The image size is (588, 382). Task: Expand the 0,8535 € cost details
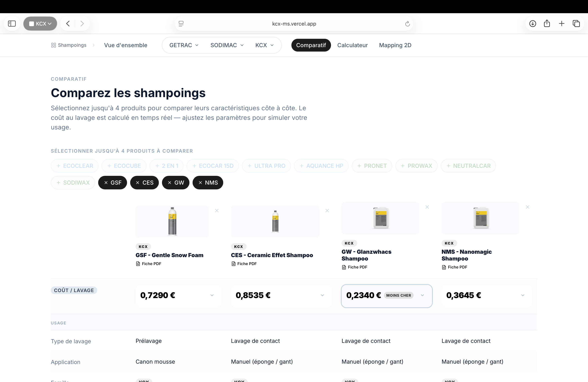pos(322,295)
